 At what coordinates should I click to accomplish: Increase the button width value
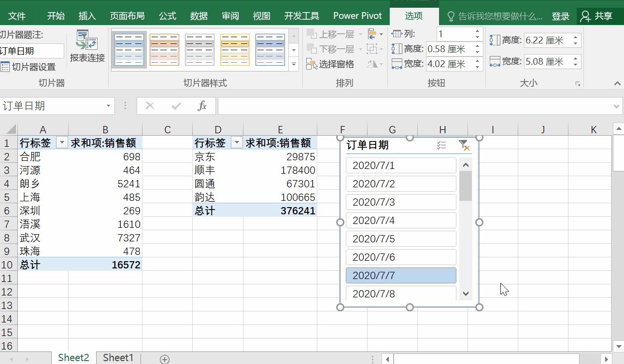point(477,61)
